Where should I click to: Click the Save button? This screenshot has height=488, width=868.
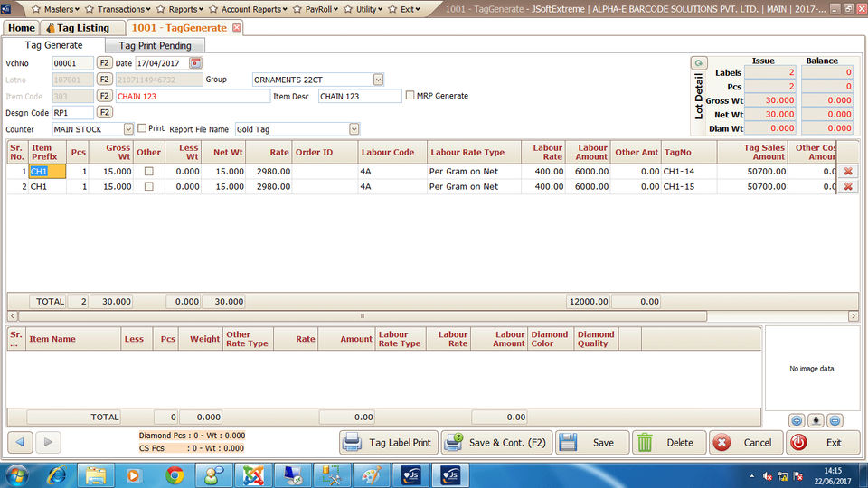[x=592, y=442]
